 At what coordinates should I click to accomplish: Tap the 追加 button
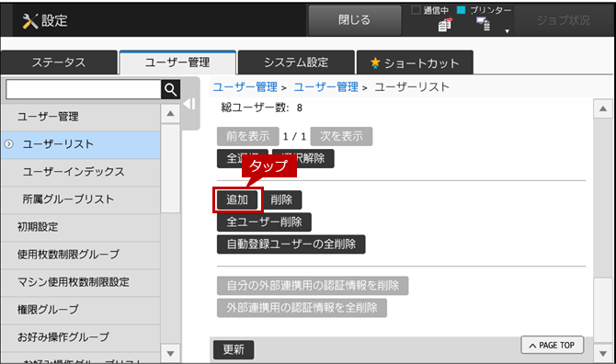tap(237, 199)
